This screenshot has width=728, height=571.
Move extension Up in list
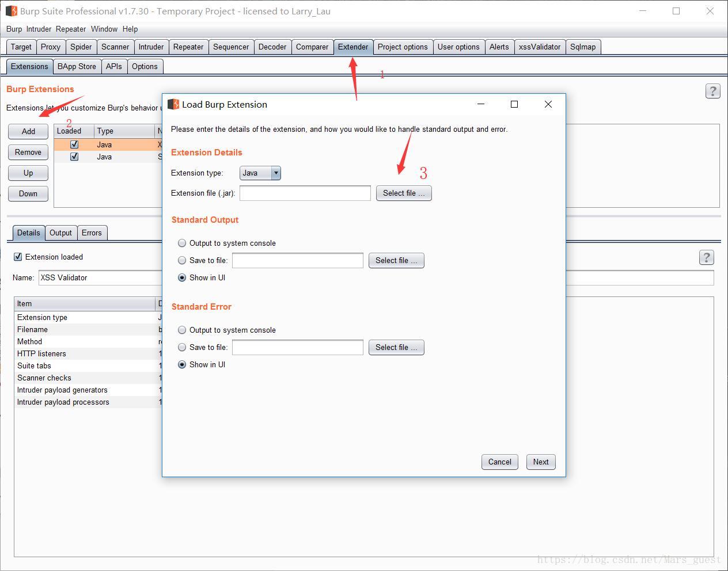click(x=28, y=173)
